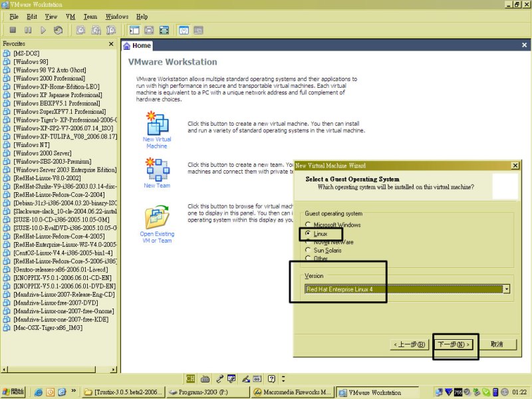Open the Windows menu
532x399 pixels.
(x=117, y=17)
